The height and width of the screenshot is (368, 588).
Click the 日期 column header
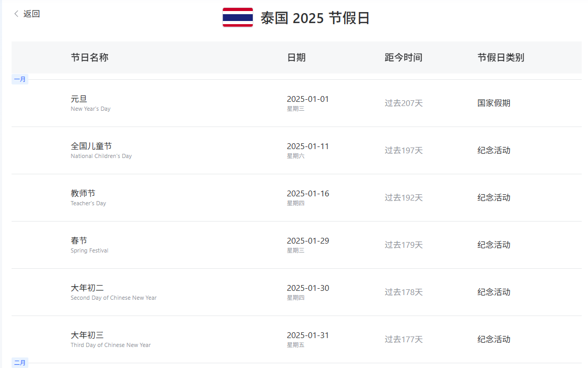point(296,58)
